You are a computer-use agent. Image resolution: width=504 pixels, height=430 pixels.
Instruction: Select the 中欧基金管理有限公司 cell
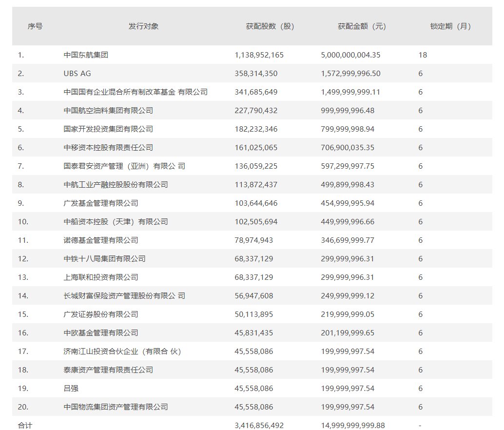(x=100, y=333)
